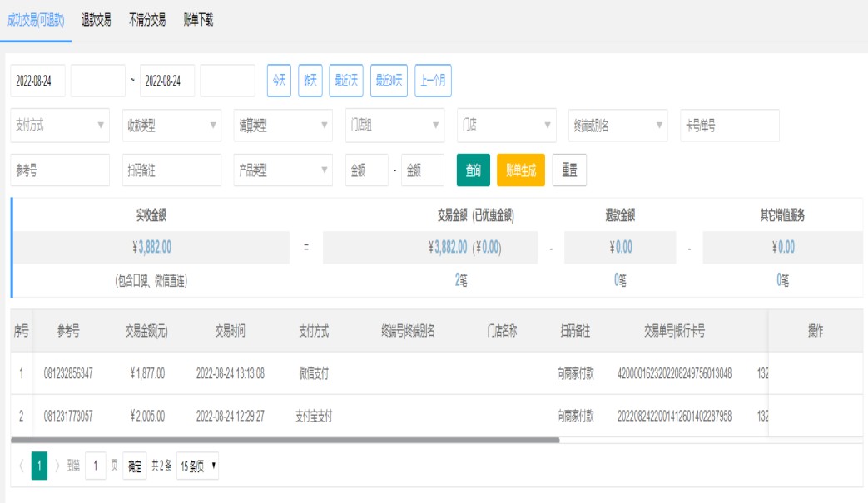Viewport: 868px width, 503px height.
Task: Expand the 产品类型 dropdown
Action: (283, 170)
